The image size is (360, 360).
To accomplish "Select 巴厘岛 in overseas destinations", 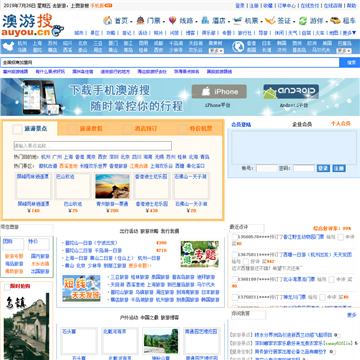I will (x=344, y=43).
